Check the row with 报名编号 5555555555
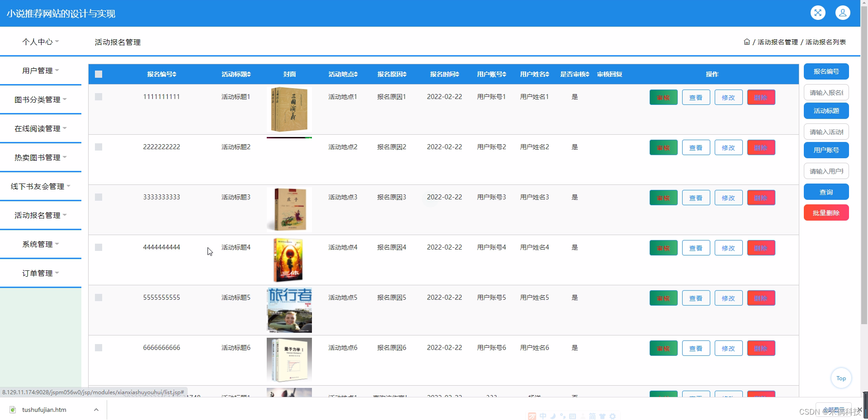Image resolution: width=868 pixels, height=420 pixels. [99, 297]
